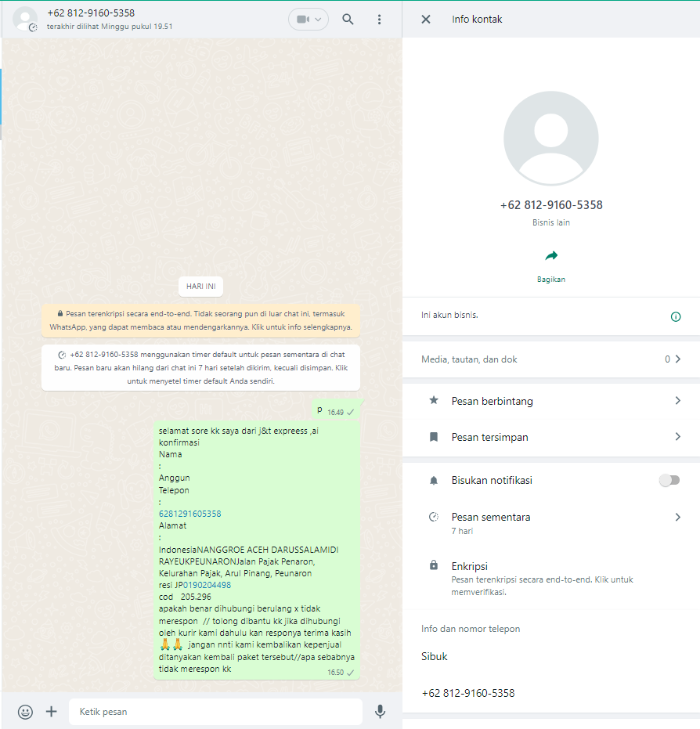This screenshot has height=729, width=700.
Task: Click the large phone number under profile picture
Action: click(551, 205)
